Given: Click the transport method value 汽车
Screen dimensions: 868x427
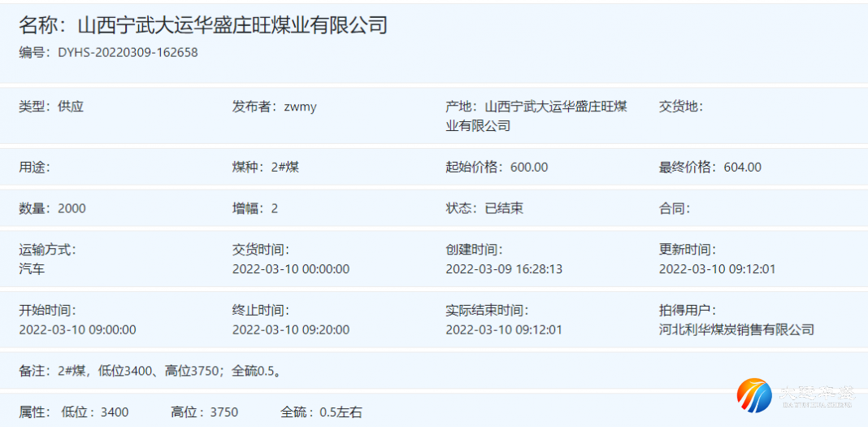Looking at the screenshot, I should (32, 268).
